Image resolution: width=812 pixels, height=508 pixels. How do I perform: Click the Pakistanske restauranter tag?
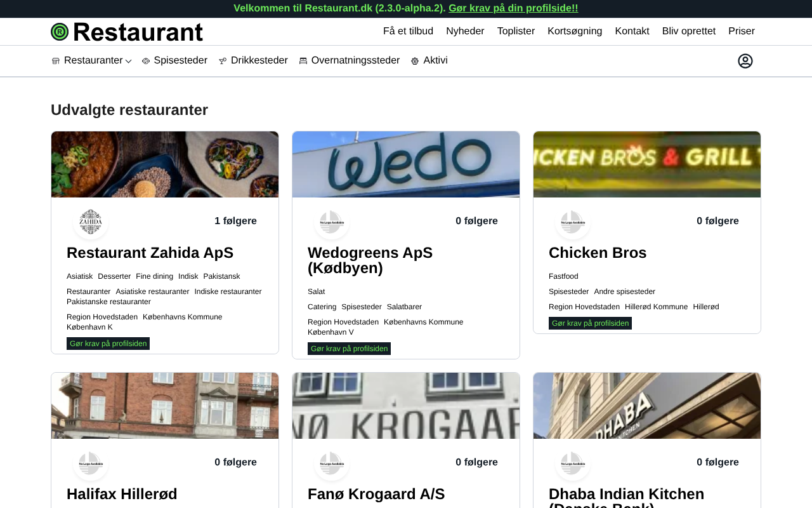(x=108, y=302)
